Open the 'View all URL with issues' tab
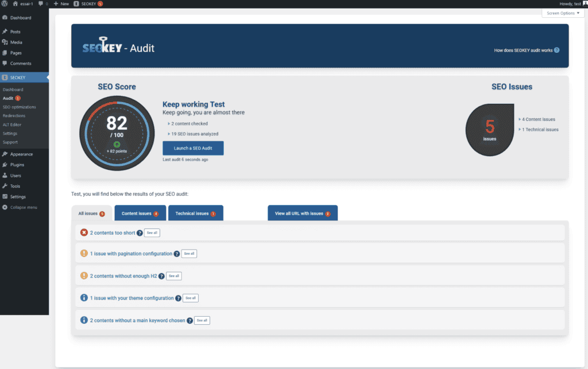Image resolution: width=588 pixels, height=369 pixels. pos(302,213)
